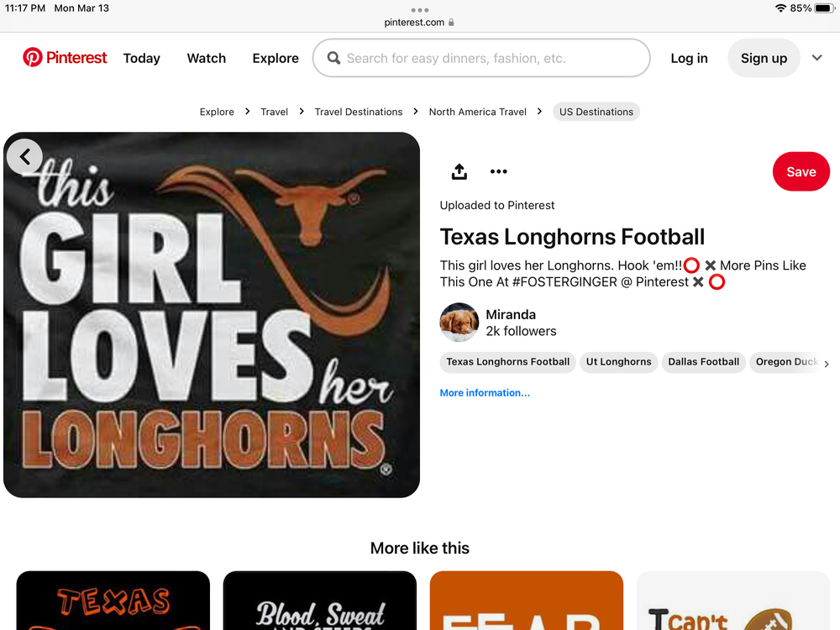Open the More information link
This screenshot has width=840, height=630.
tap(485, 392)
